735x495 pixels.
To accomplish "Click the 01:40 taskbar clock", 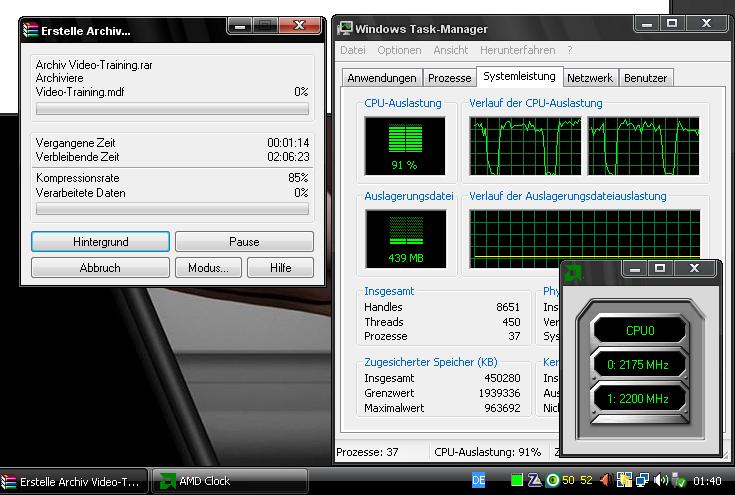I will [x=707, y=481].
